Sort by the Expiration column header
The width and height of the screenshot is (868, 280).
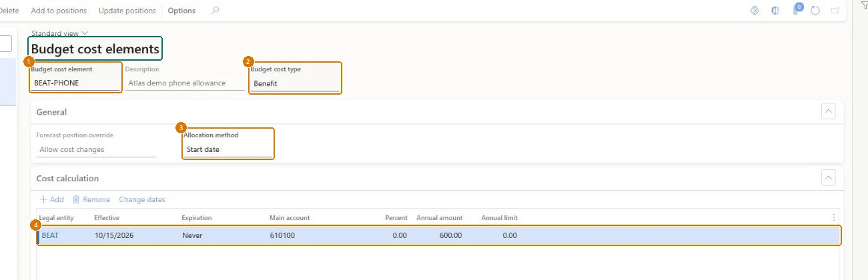tap(197, 218)
